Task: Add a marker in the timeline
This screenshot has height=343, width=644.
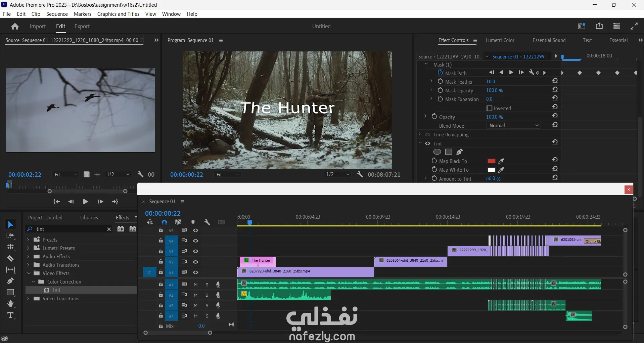Action: tap(193, 222)
